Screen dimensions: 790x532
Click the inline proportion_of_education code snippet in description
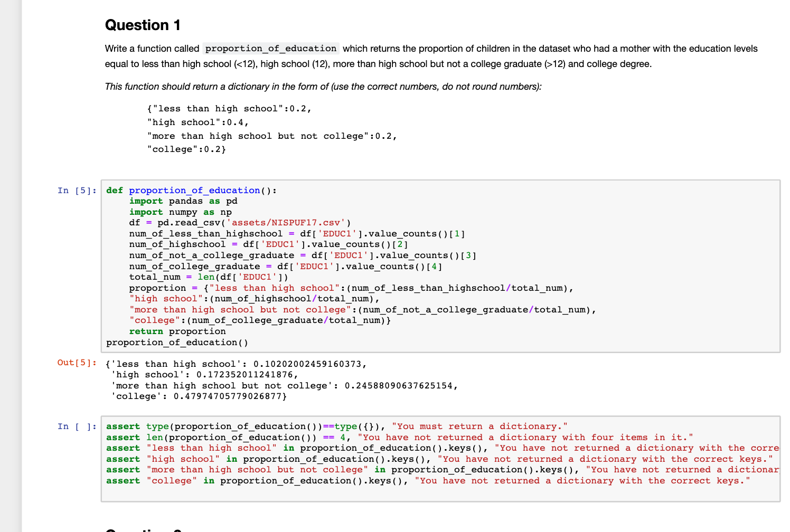coord(270,48)
